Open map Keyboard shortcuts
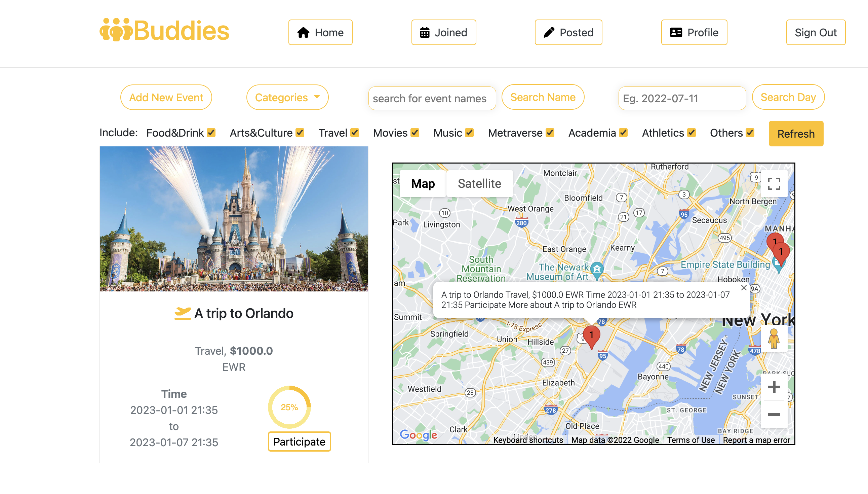 528,440
